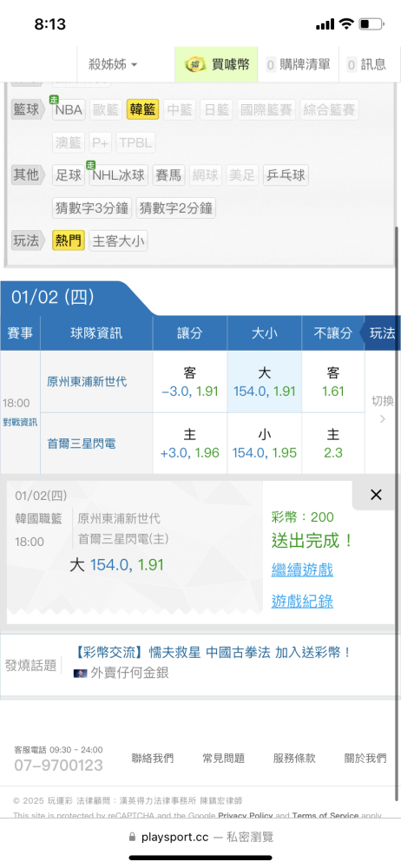Image resolution: width=401 pixels, height=868 pixels.
Task: Open team info for 首爾三星閃電
Action: pyautogui.click(x=82, y=444)
